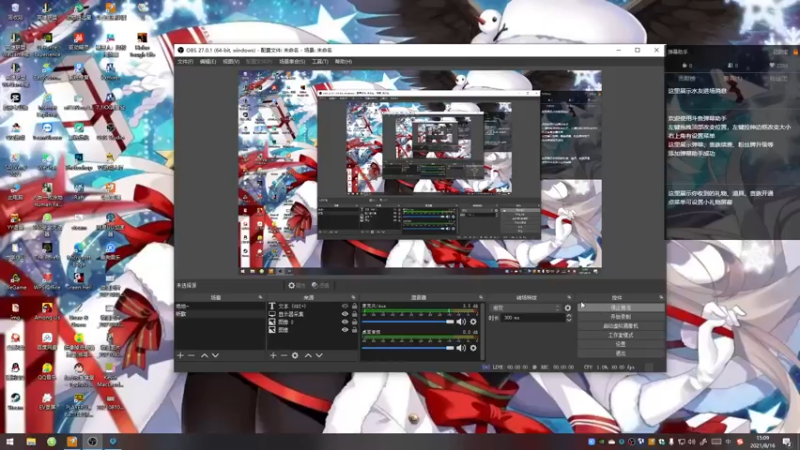Open the 帮助(H) menu
The image size is (800, 450).
coord(343,62)
